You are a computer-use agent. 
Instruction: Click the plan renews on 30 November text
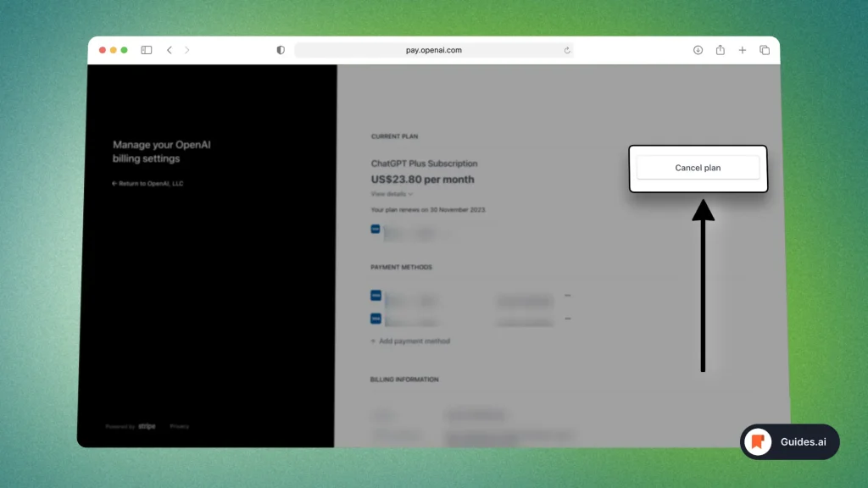[428, 210]
